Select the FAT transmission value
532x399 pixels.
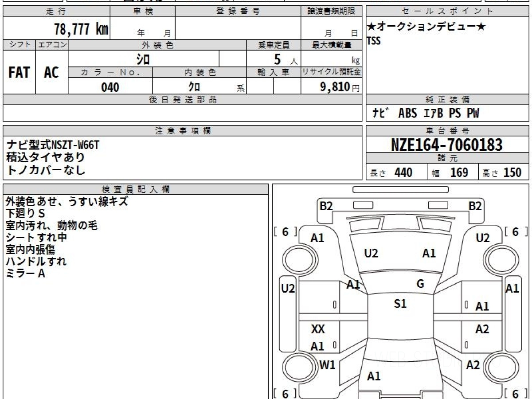[19, 72]
